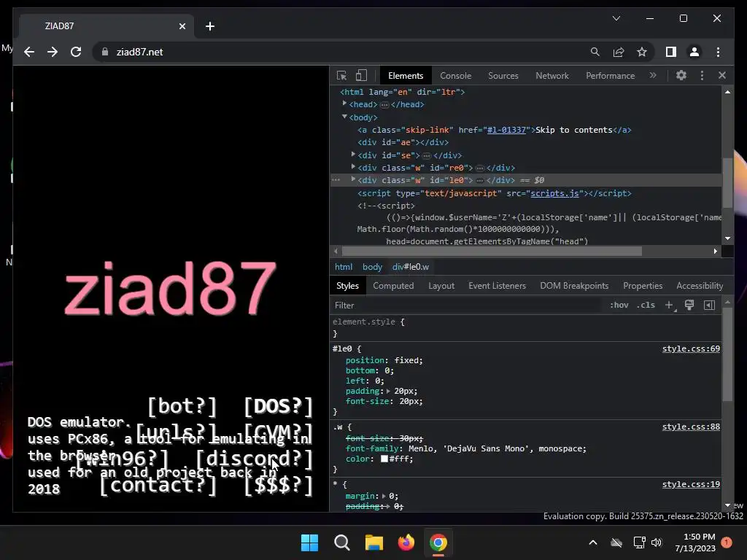The width and height of the screenshot is (747, 560).
Task: Toggle the device toolbar icon
Action: point(362,75)
